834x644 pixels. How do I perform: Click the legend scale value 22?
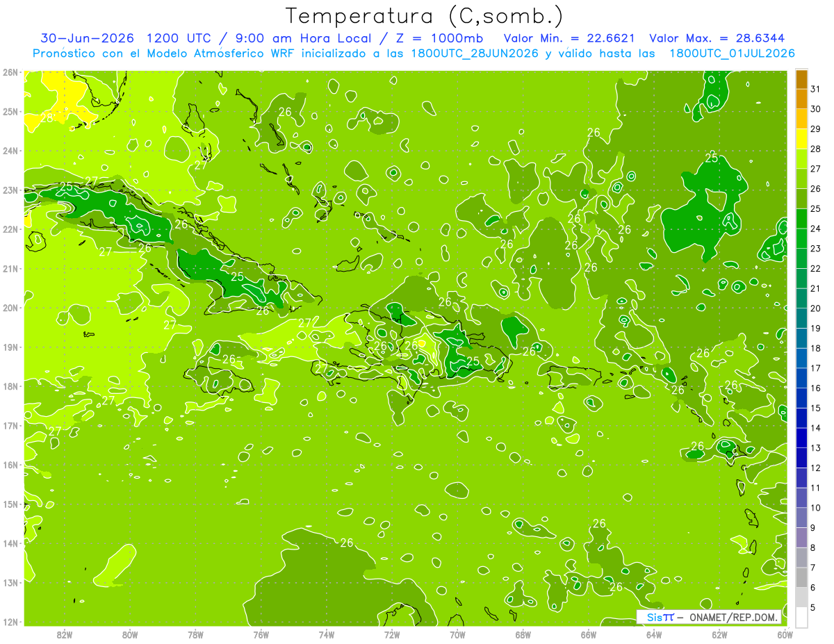click(x=816, y=269)
